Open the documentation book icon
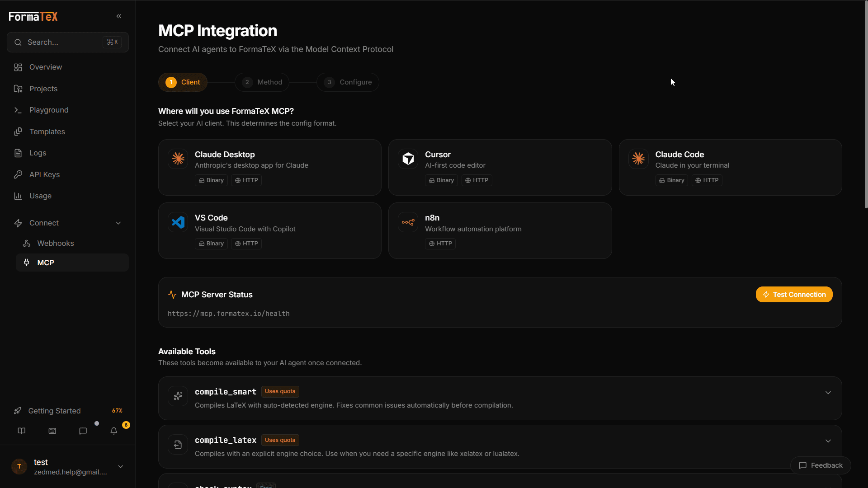 21,431
